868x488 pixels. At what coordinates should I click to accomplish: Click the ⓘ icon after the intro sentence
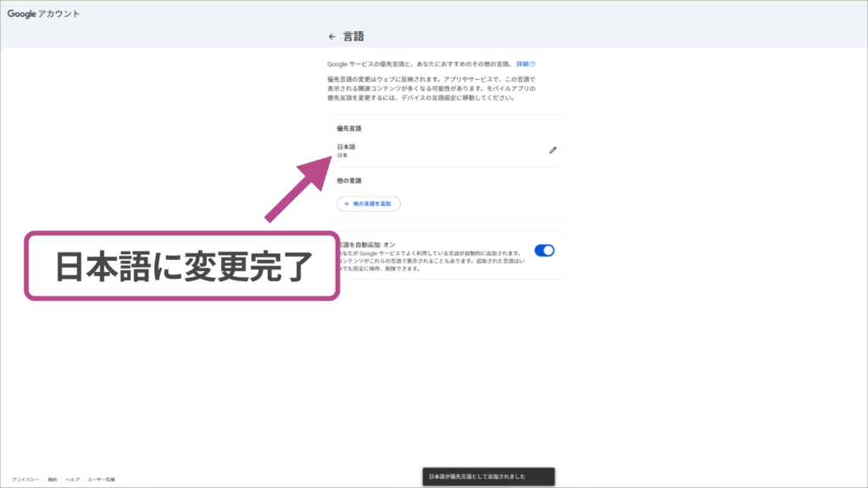[534, 64]
